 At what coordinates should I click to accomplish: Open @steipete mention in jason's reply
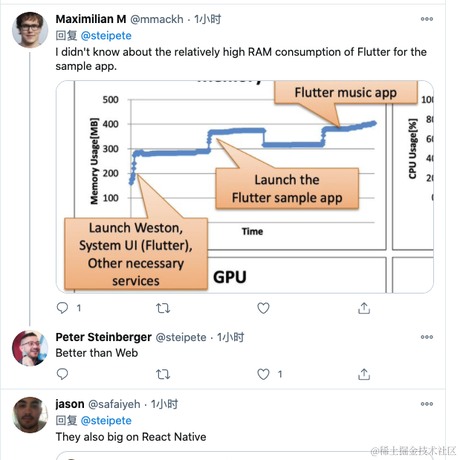point(106,420)
